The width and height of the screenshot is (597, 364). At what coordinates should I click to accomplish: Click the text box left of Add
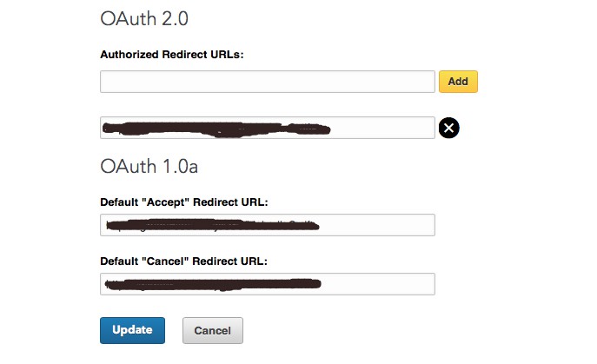tap(267, 82)
